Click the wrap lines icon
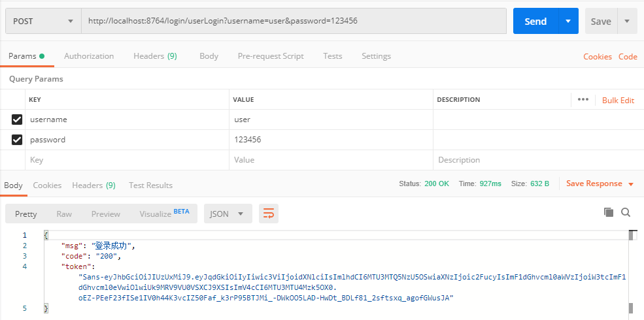The image size is (644, 320). [269, 214]
